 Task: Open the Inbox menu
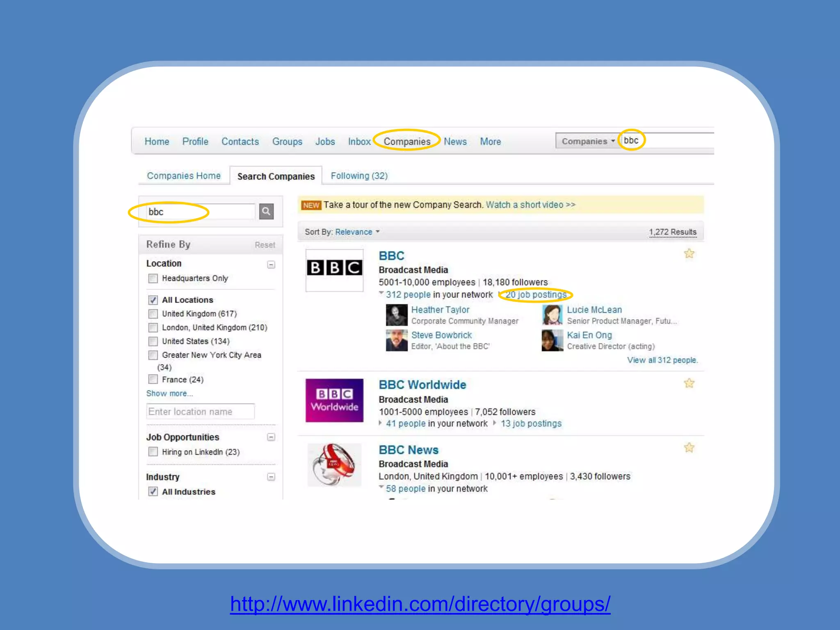[359, 142]
